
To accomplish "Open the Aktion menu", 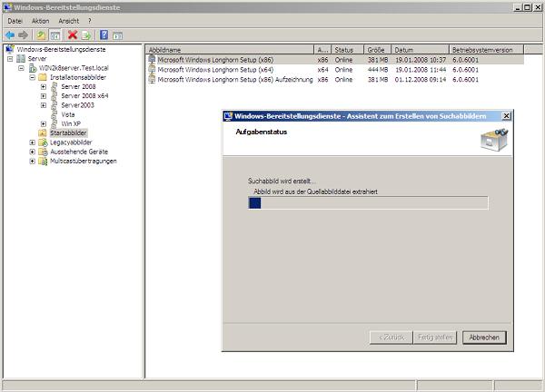I will point(40,21).
